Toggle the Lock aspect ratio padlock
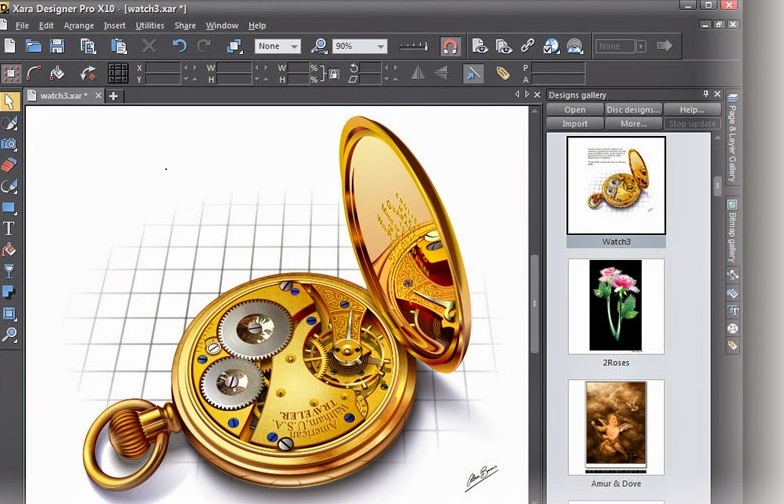Image resolution: width=784 pixels, height=504 pixels. [334, 74]
